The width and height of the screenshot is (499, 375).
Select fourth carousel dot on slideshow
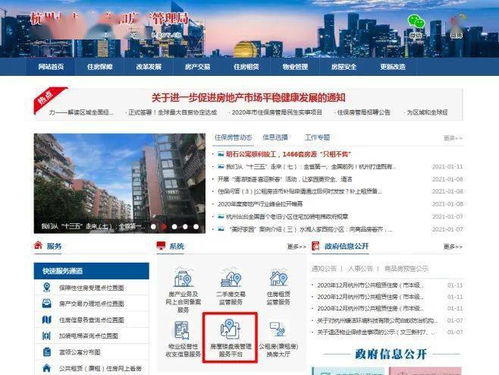pos(185,227)
